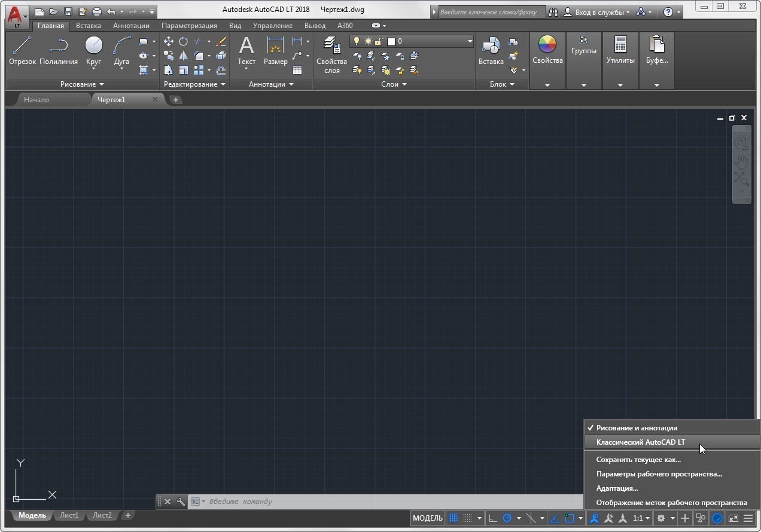Click the МОДЕЛЬ status bar button
The width and height of the screenshot is (761, 532).
tap(428, 518)
